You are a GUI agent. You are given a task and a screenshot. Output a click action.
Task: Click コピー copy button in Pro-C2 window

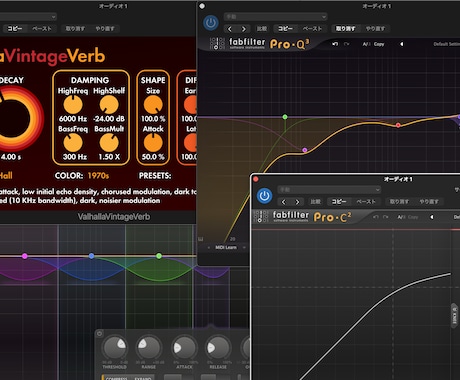tap(339, 202)
